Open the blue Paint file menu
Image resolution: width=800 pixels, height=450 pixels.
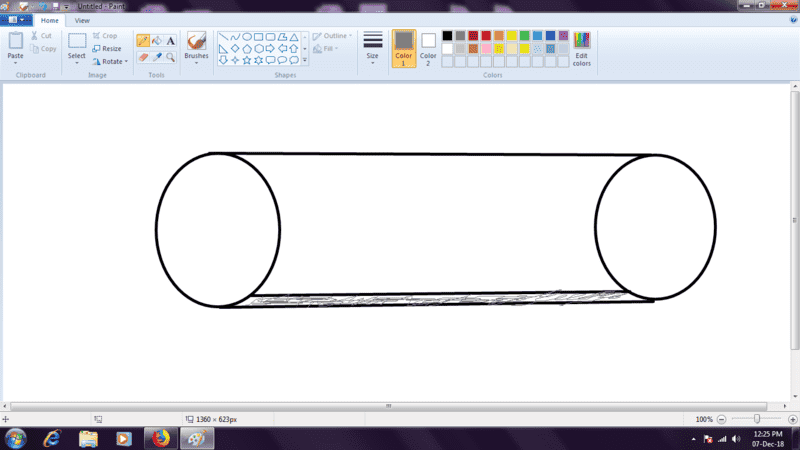(17, 20)
